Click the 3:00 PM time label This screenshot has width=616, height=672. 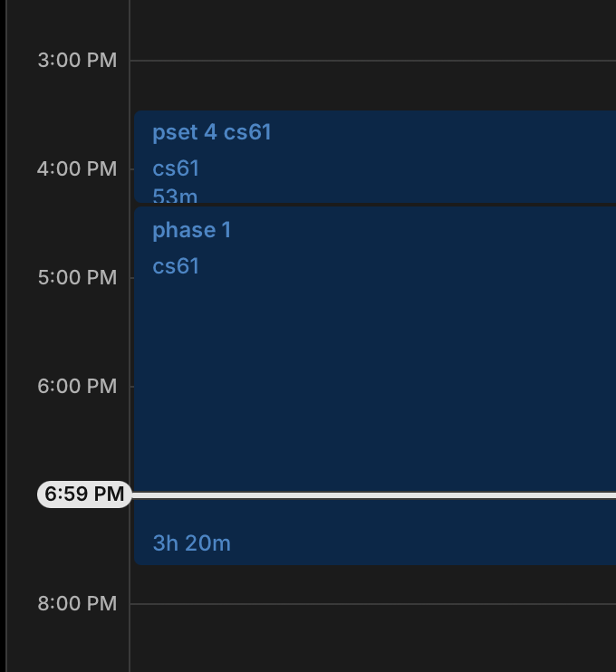(77, 61)
